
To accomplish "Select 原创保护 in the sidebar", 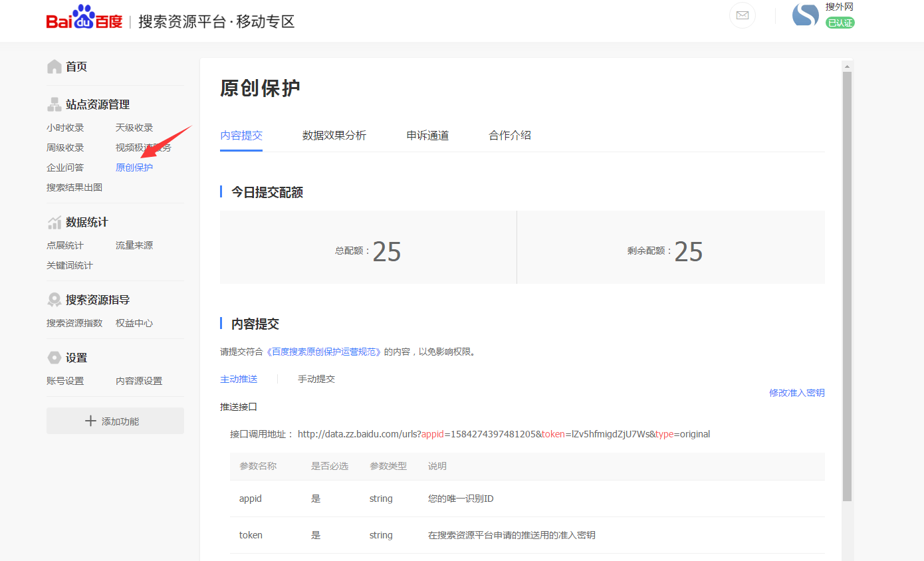I will (134, 167).
